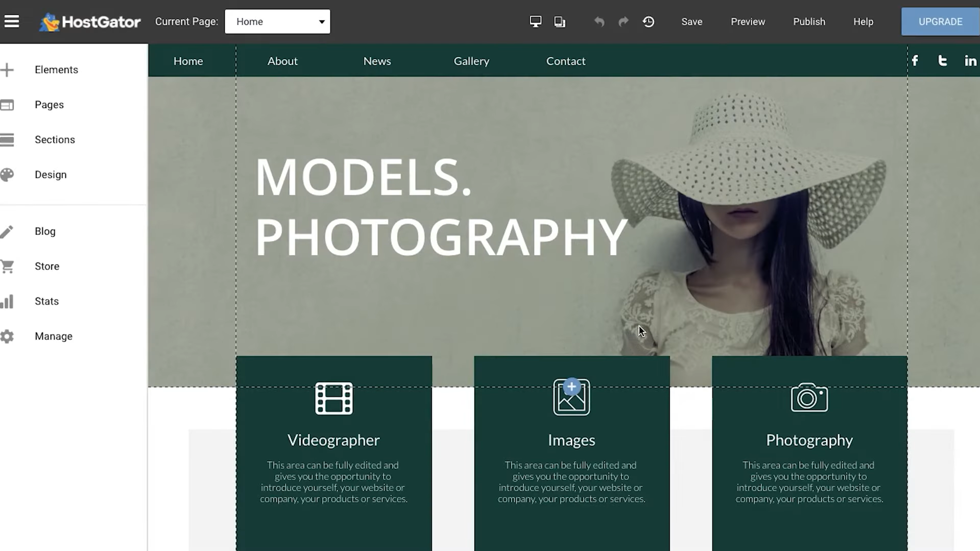980x551 pixels.
Task: Switch to desktop preview mode
Action: pos(535,21)
